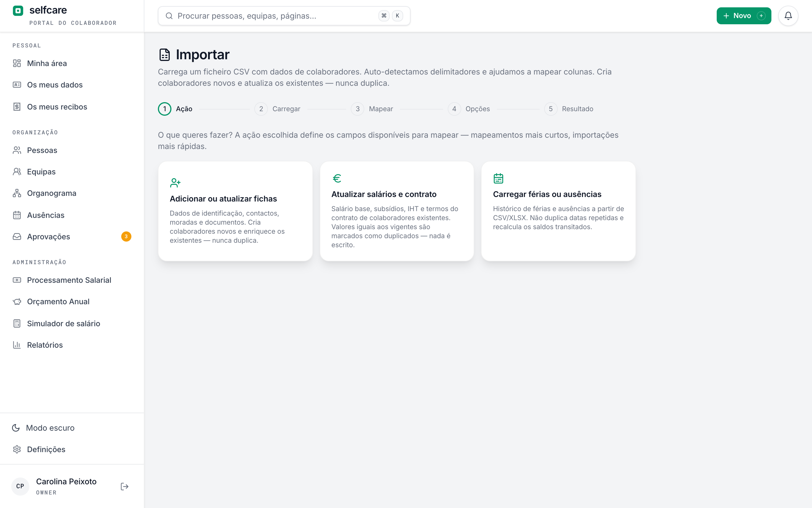Open Os meus dados menu item
Viewport: 812px width, 508px height.
pyautogui.click(x=72, y=85)
